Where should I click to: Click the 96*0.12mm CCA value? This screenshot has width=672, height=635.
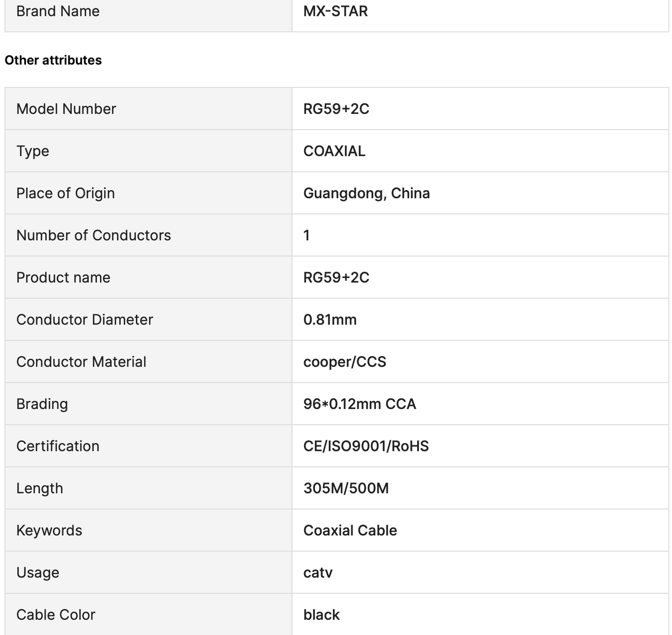pyautogui.click(x=359, y=404)
